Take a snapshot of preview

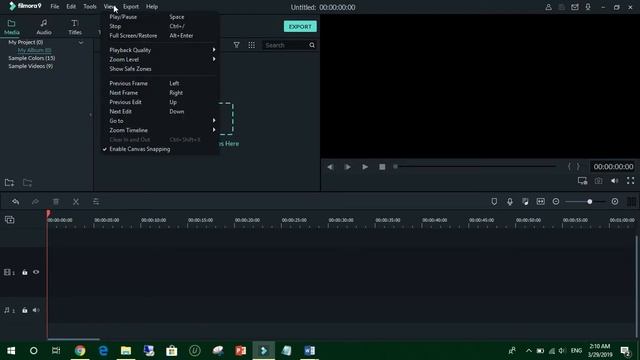click(598, 181)
